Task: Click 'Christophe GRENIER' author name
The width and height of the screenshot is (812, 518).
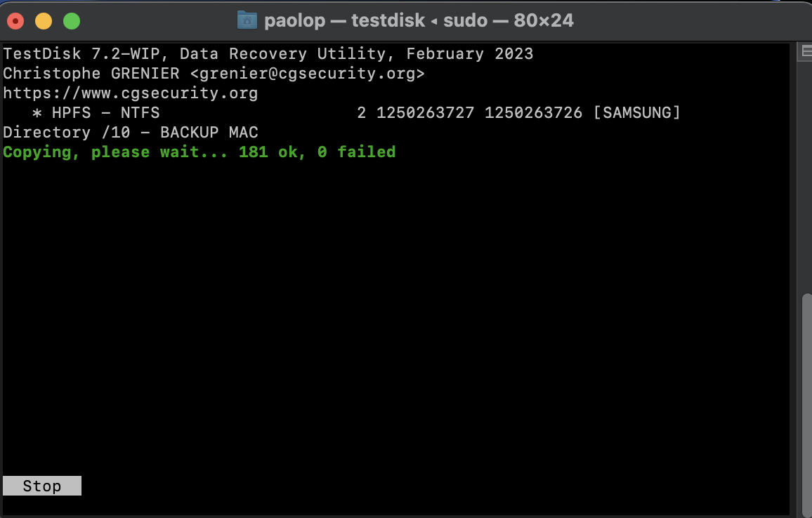Action: pyautogui.click(x=91, y=74)
